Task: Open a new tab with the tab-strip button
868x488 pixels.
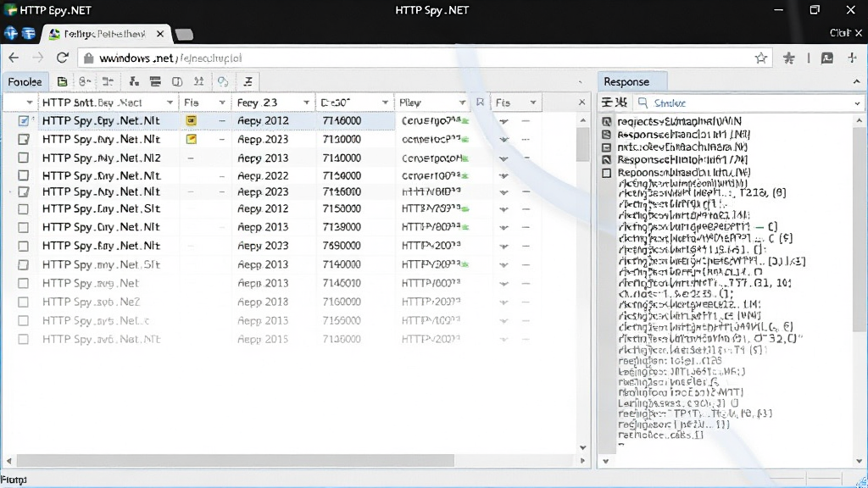Action: pos(184,34)
